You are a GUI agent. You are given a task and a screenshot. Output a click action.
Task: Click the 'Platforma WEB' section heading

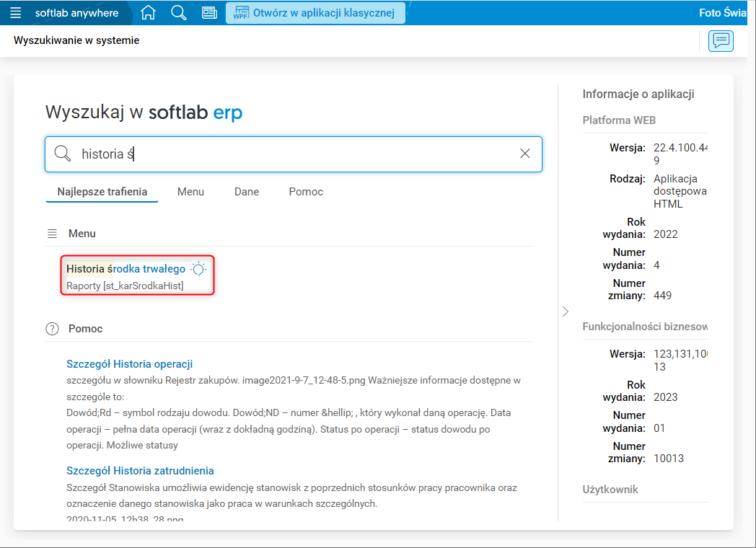[x=619, y=120]
